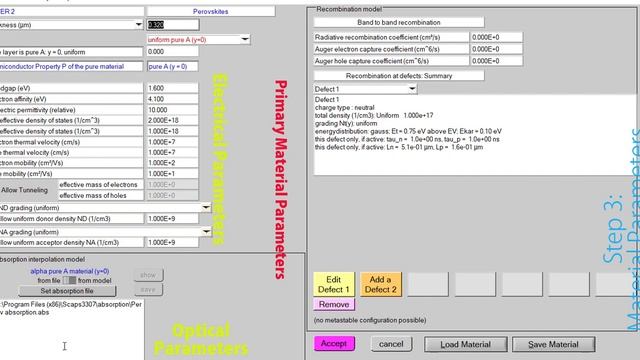Viewport: 640px width, 360px height.
Task: Click the energydistribution gauss line
Action: coord(408,131)
